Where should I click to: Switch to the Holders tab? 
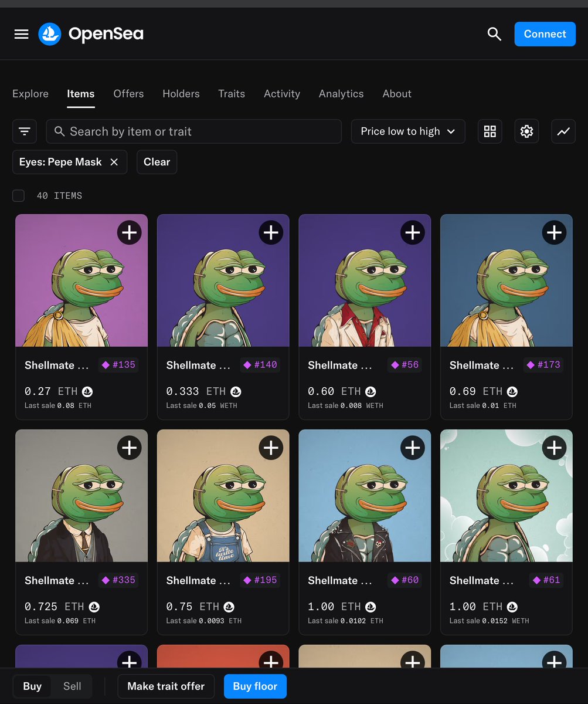[181, 94]
